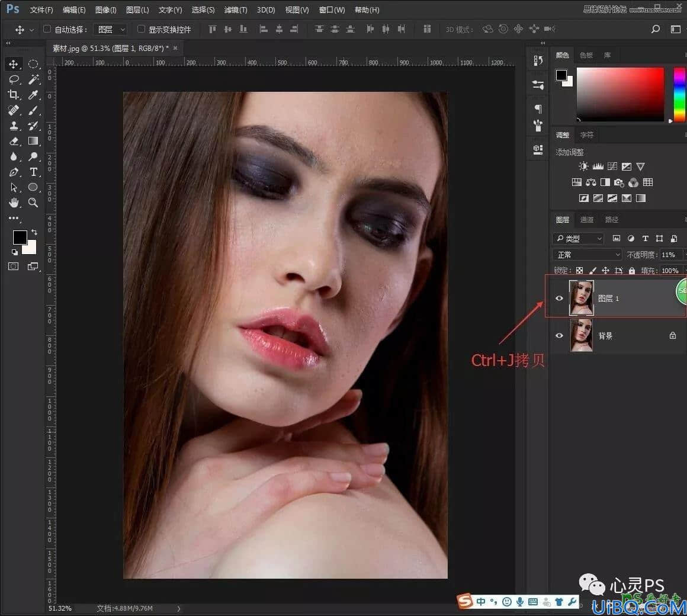Switch to the 路径 tab
Image resolution: width=687 pixels, height=616 pixels.
click(612, 220)
